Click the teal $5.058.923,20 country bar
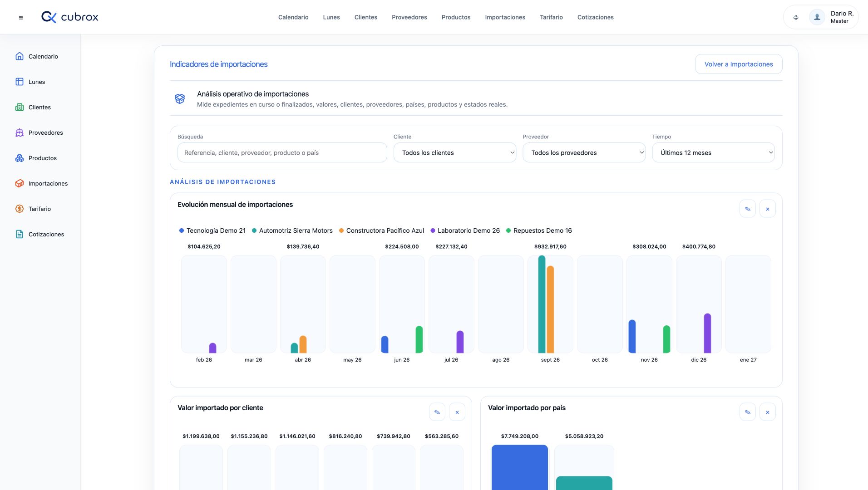 (x=584, y=483)
